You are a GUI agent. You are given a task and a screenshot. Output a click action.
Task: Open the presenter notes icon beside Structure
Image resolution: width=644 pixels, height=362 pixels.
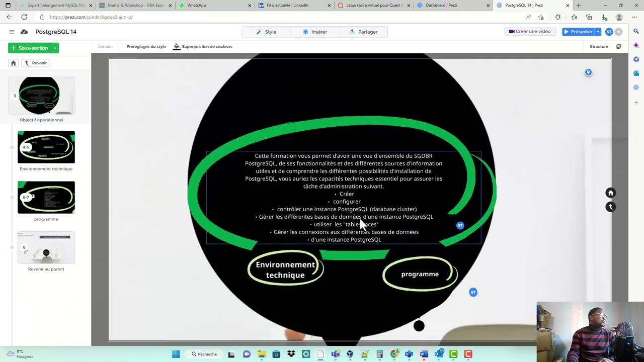click(618, 46)
